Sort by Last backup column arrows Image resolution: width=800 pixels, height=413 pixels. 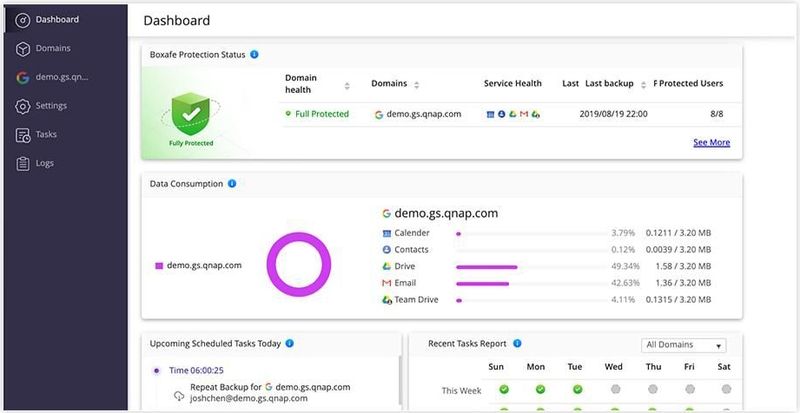click(x=643, y=85)
